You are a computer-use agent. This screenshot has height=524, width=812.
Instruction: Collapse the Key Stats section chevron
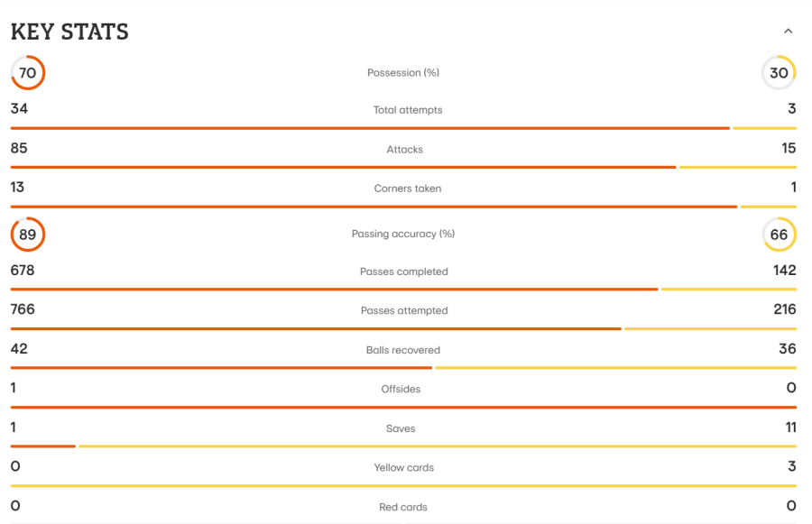788,31
